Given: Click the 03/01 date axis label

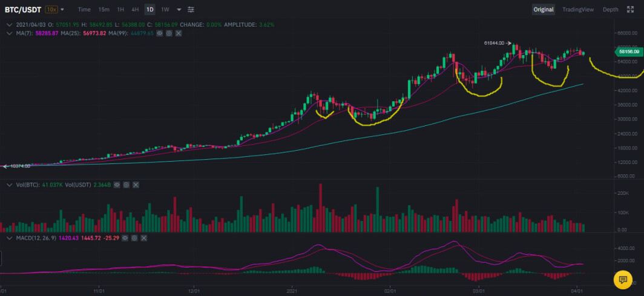Looking at the screenshot, I should pyautogui.click(x=479, y=291).
